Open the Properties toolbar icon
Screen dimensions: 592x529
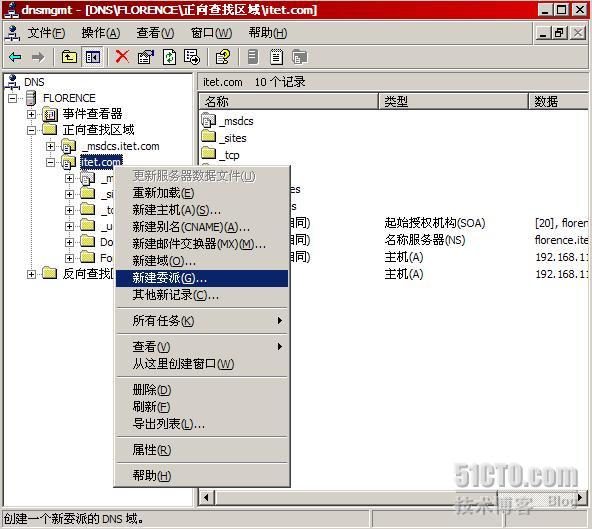pos(146,57)
